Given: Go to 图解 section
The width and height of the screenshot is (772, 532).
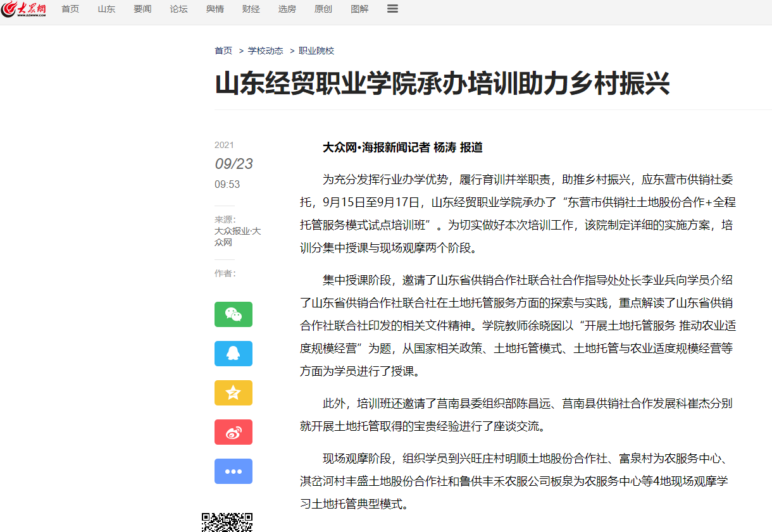Looking at the screenshot, I should pyautogui.click(x=359, y=9).
